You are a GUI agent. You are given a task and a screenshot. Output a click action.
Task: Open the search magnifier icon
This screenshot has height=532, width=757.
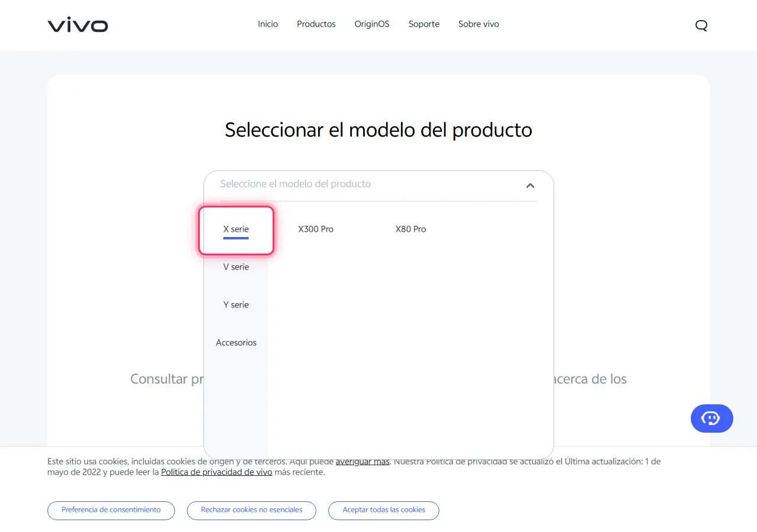click(701, 25)
